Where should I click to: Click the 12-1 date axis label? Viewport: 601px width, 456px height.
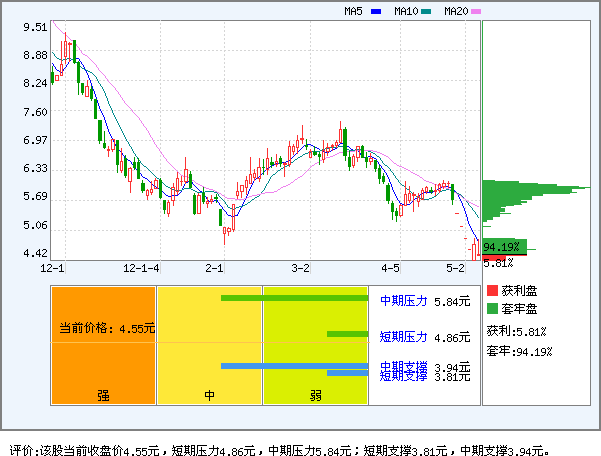click(x=53, y=268)
